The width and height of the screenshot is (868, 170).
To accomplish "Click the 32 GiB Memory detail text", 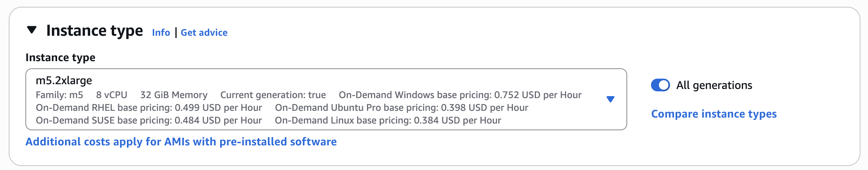I will (174, 95).
